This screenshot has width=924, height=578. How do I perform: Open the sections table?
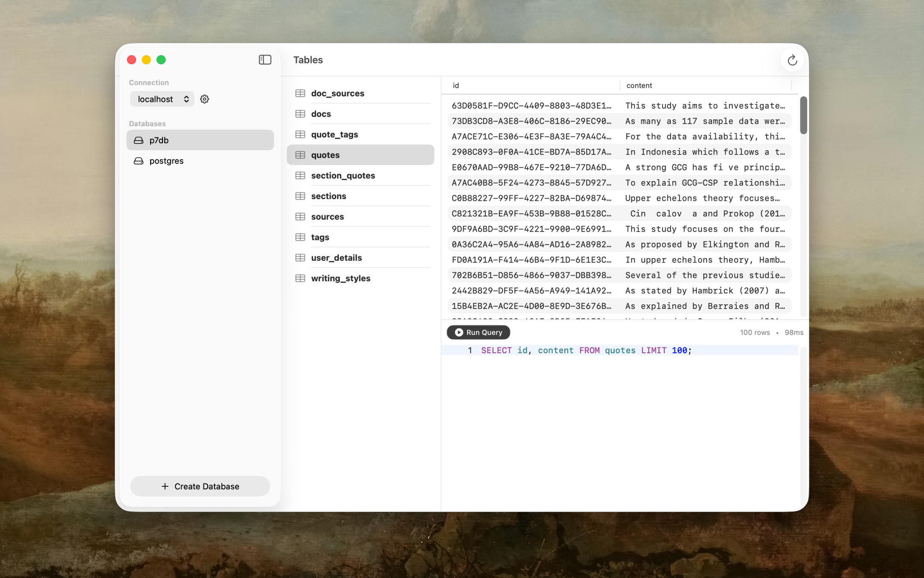pyautogui.click(x=329, y=196)
